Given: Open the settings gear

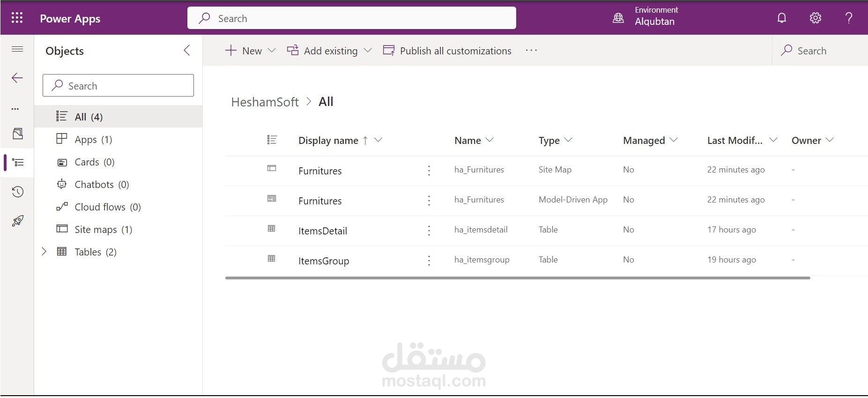Looking at the screenshot, I should 816,18.
